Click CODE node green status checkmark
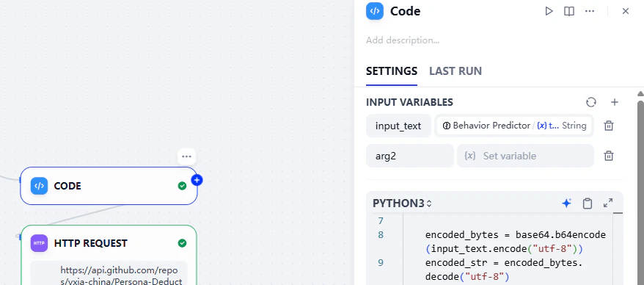The width and height of the screenshot is (644, 285). (x=183, y=186)
